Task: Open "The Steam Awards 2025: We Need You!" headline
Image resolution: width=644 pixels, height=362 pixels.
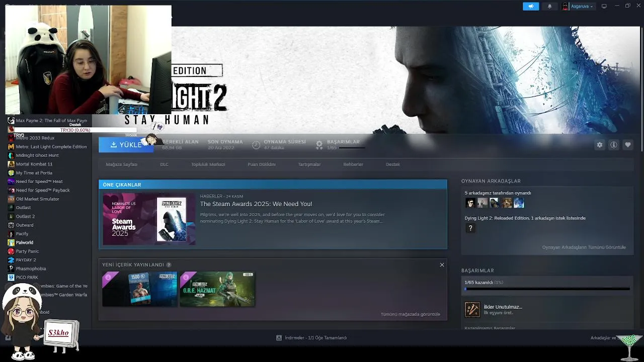Action: [x=256, y=204]
